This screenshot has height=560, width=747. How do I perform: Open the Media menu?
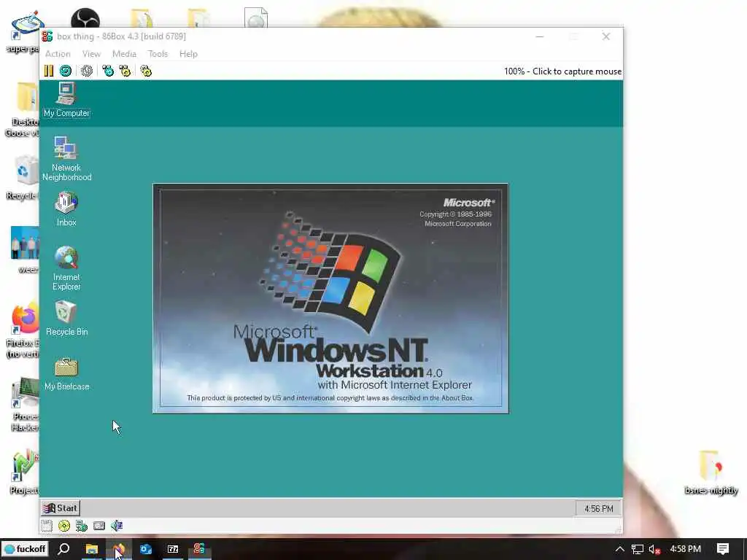pyautogui.click(x=124, y=54)
